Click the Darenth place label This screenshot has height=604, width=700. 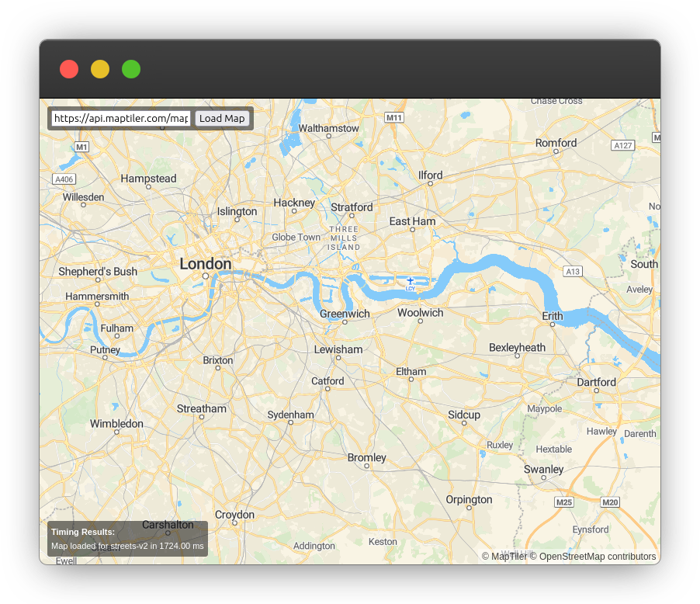click(640, 434)
